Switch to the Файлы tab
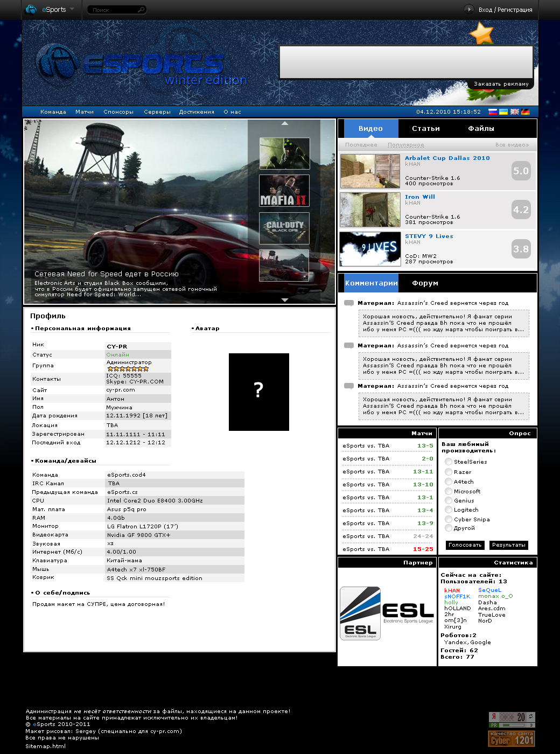 point(481,128)
